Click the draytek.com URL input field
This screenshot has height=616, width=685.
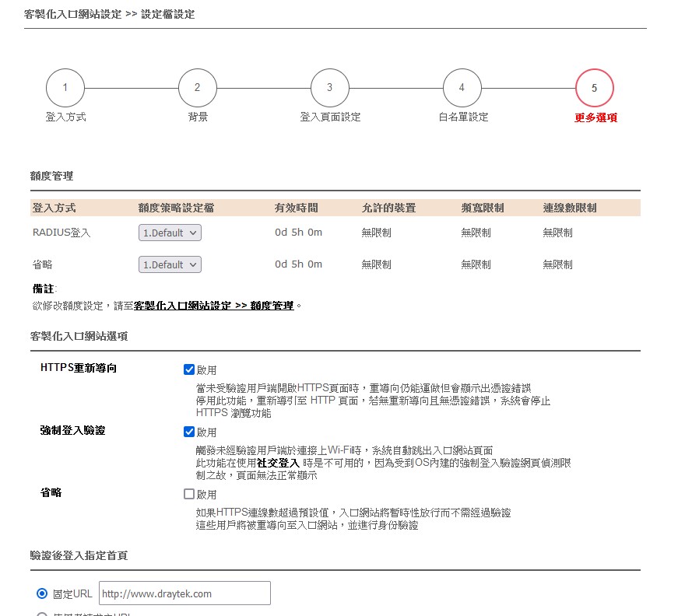pyautogui.click(x=184, y=593)
